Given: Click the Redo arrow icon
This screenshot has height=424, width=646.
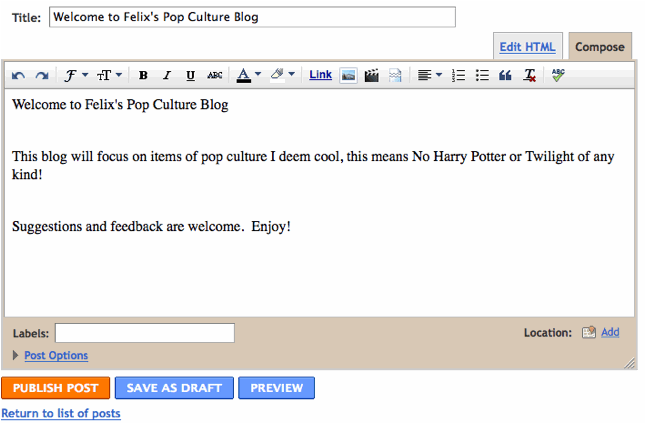Looking at the screenshot, I should coord(41,75).
